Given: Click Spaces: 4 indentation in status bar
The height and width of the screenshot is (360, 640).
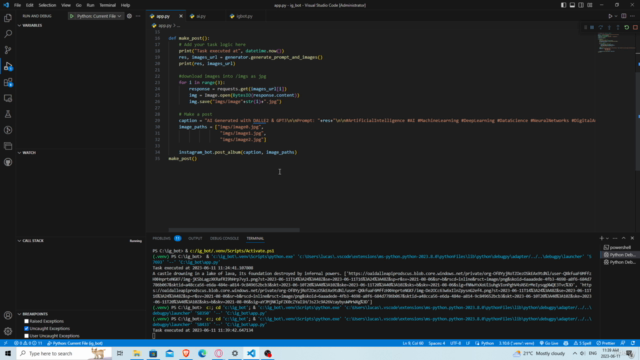Looking at the screenshot, I should [x=437, y=343].
